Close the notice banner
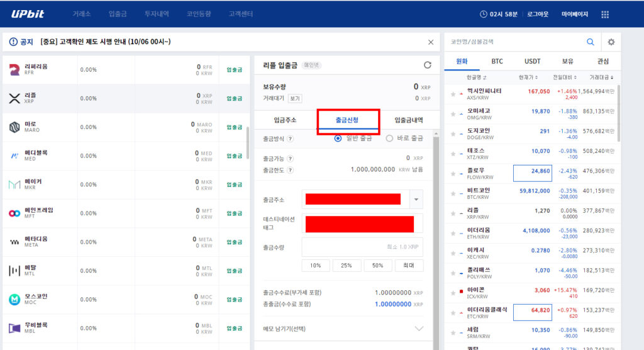 430,42
